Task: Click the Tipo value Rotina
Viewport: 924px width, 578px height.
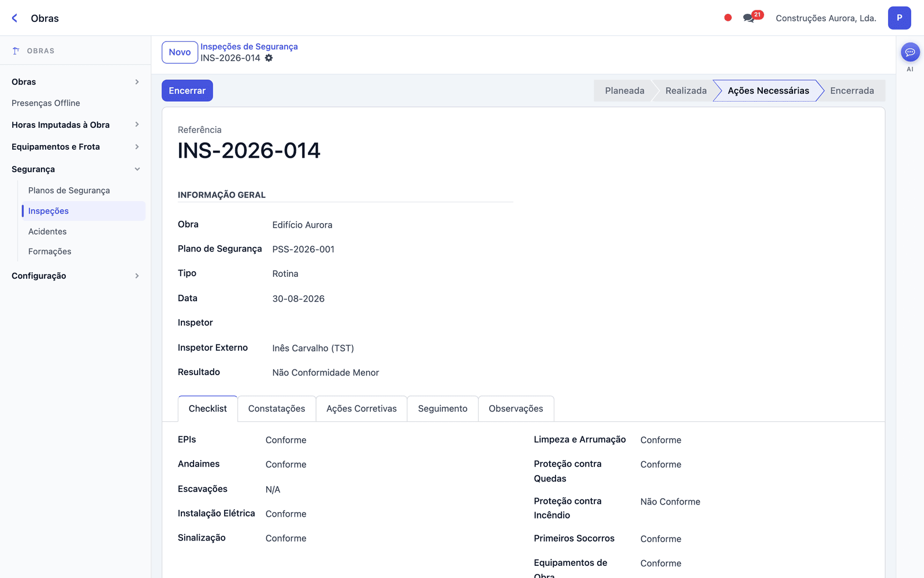Action: pos(285,274)
